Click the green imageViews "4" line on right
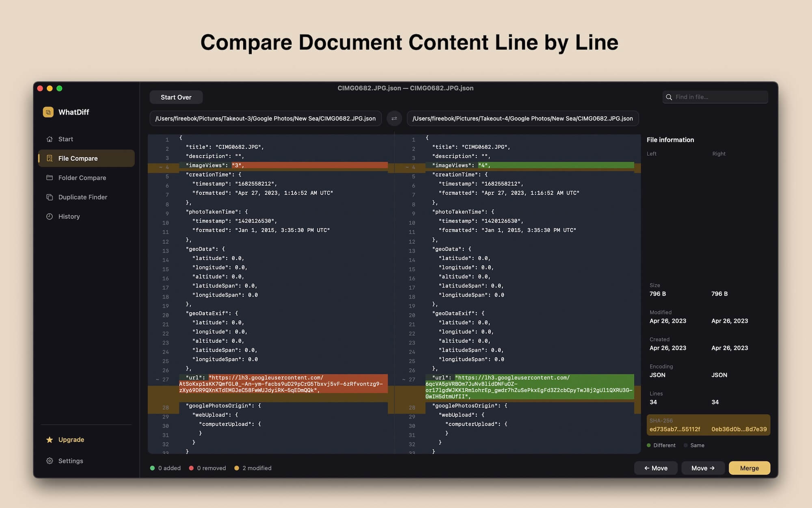This screenshot has height=508, width=812. [530, 165]
